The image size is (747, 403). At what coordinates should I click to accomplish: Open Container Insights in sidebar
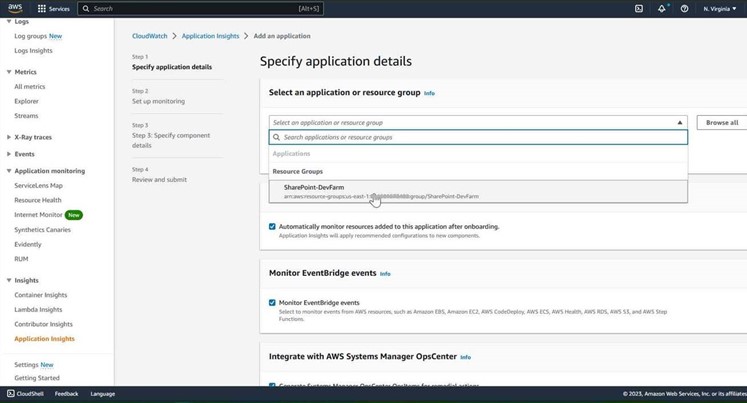[x=40, y=295]
